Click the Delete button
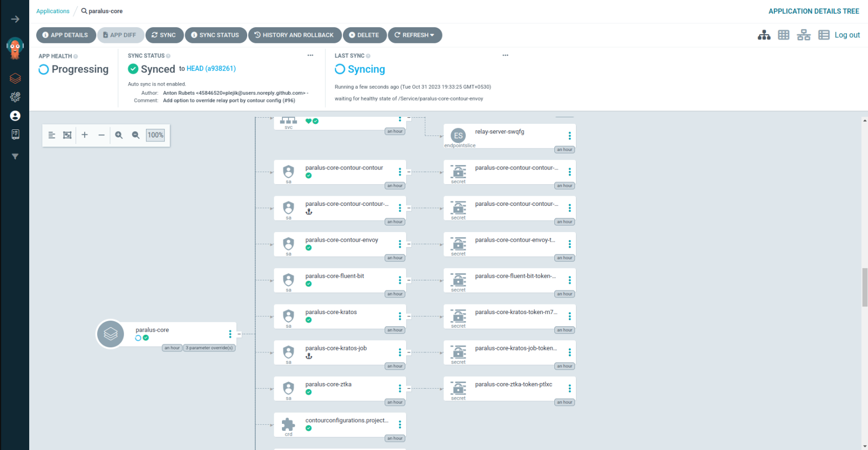The height and width of the screenshot is (450, 868). pos(365,35)
